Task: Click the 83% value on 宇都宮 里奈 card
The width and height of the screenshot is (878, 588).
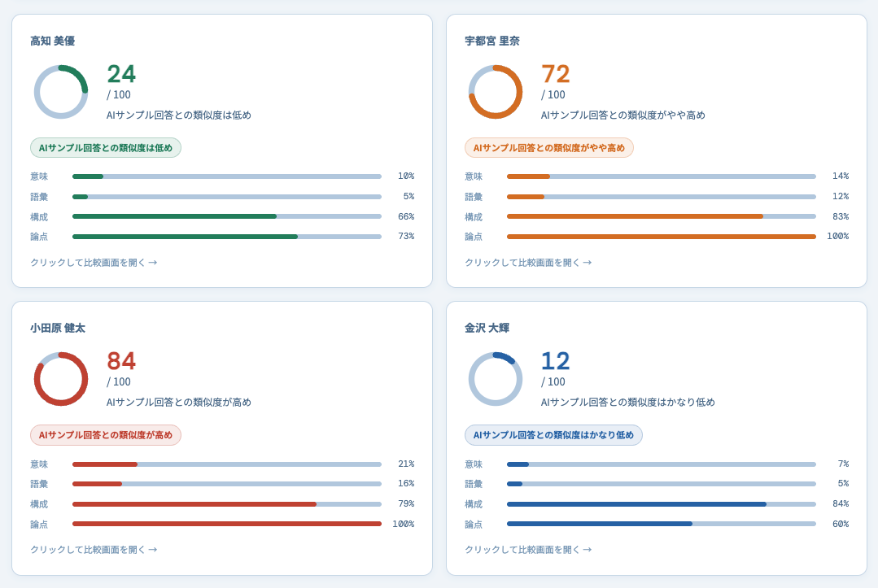Action: coord(841,216)
